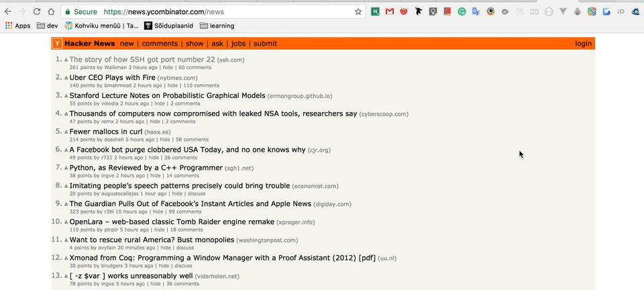Open the 99 comments on the Guardian story

pos(185,212)
